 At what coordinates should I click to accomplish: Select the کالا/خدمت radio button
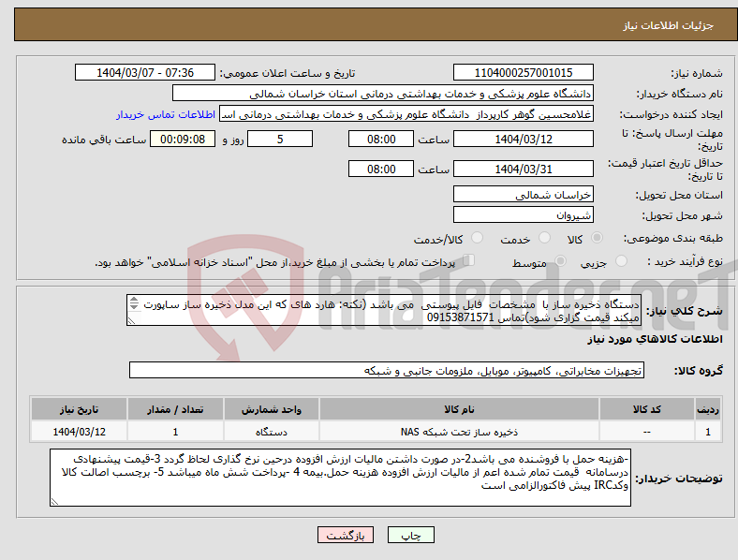478,238
